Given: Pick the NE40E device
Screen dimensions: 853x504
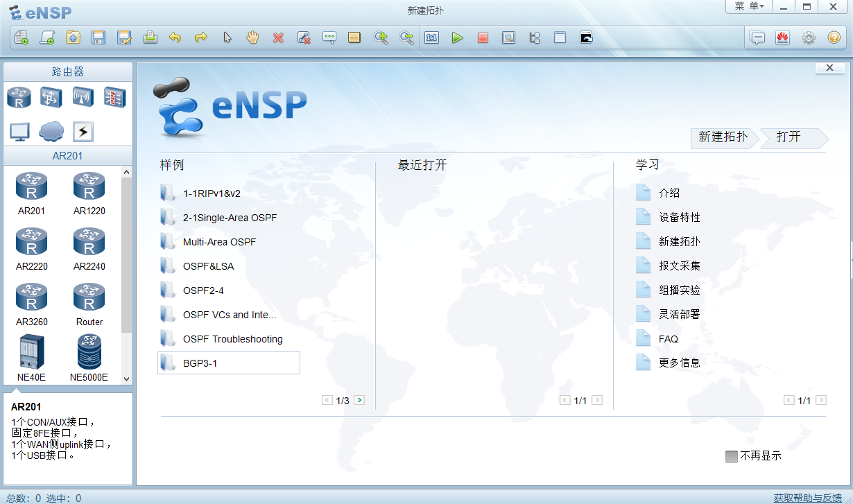Looking at the screenshot, I should [31, 358].
